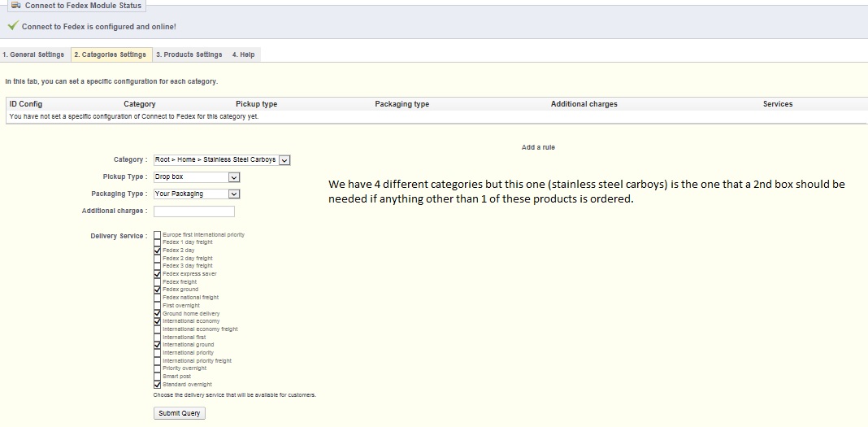Click the 'Choose the delivery service' hint text

click(x=235, y=395)
